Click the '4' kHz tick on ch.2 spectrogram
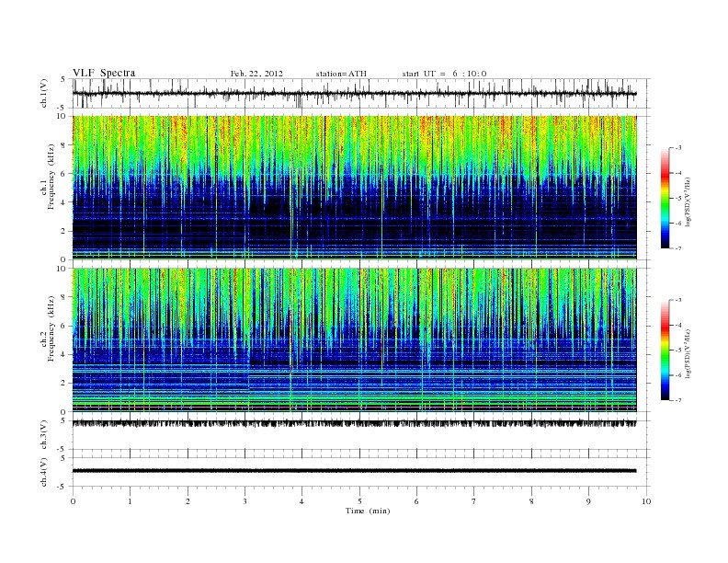This screenshot has width=728, height=563. click(63, 355)
